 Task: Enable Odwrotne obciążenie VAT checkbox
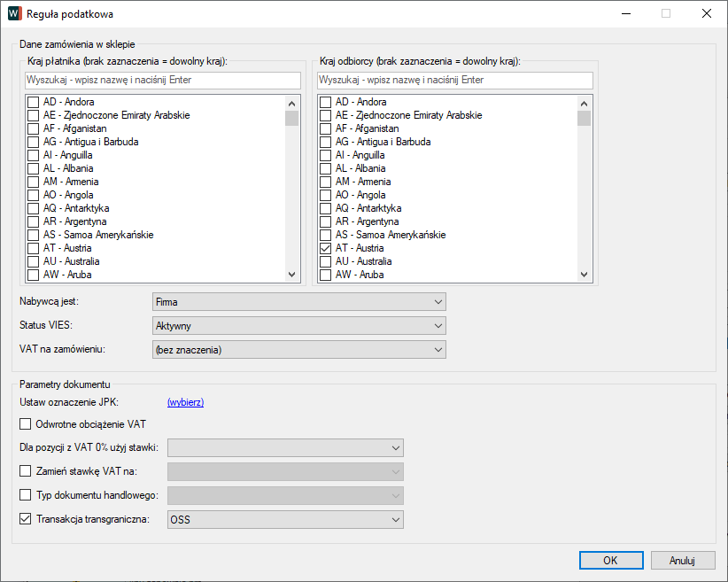pos(26,424)
